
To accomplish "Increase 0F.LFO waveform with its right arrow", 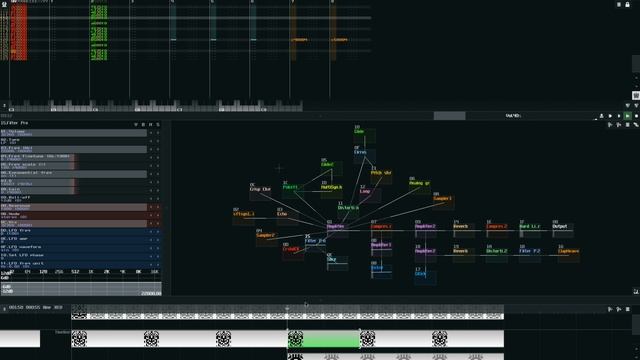I will tap(158, 248).
